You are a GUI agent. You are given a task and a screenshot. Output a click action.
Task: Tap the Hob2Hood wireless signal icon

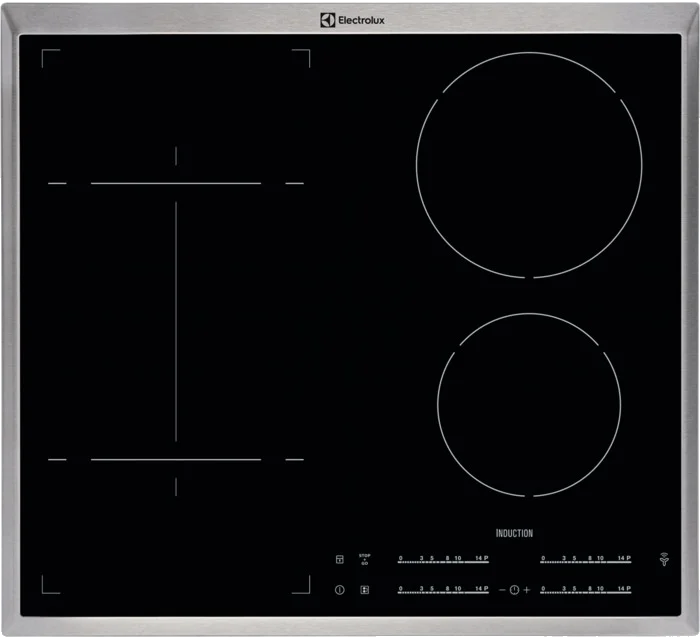click(x=662, y=559)
